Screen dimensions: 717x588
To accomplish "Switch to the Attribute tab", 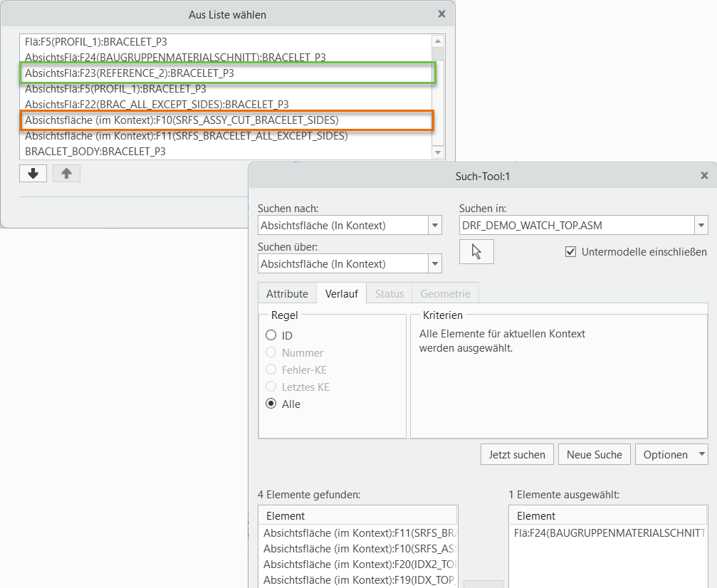I will (287, 293).
